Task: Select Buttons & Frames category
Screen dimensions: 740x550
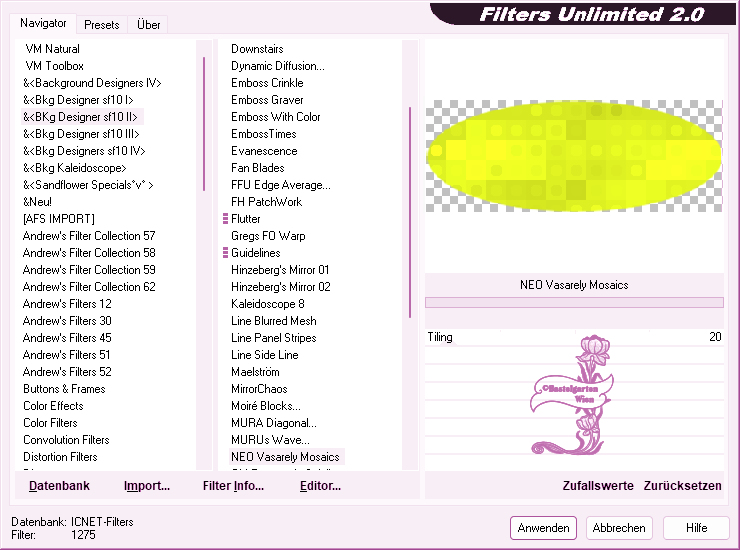Action: tap(64, 389)
